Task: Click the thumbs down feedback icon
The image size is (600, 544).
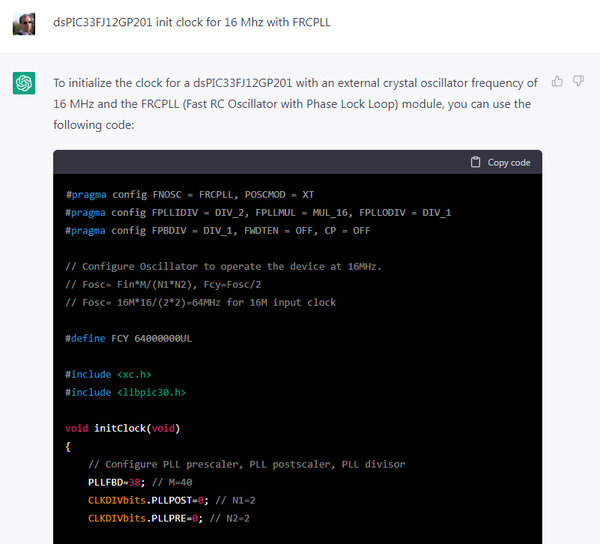Action: point(578,81)
